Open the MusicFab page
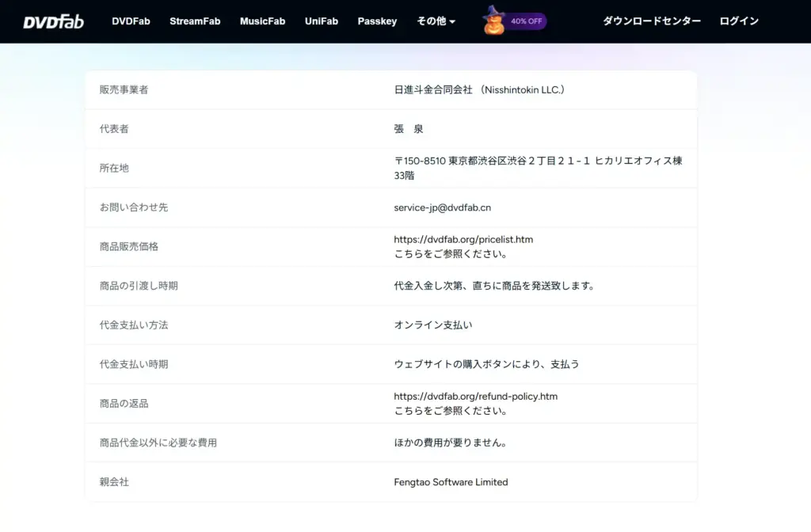This screenshot has height=532, width=811. [262, 21]
